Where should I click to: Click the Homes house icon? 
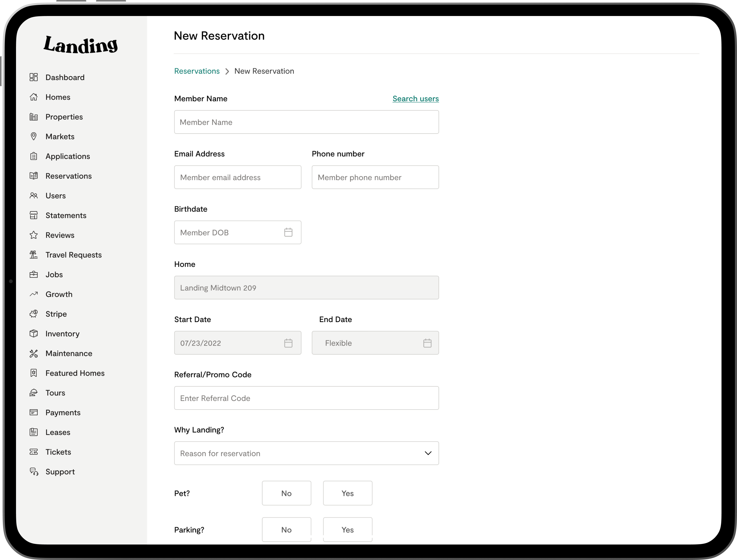(34, 97)
